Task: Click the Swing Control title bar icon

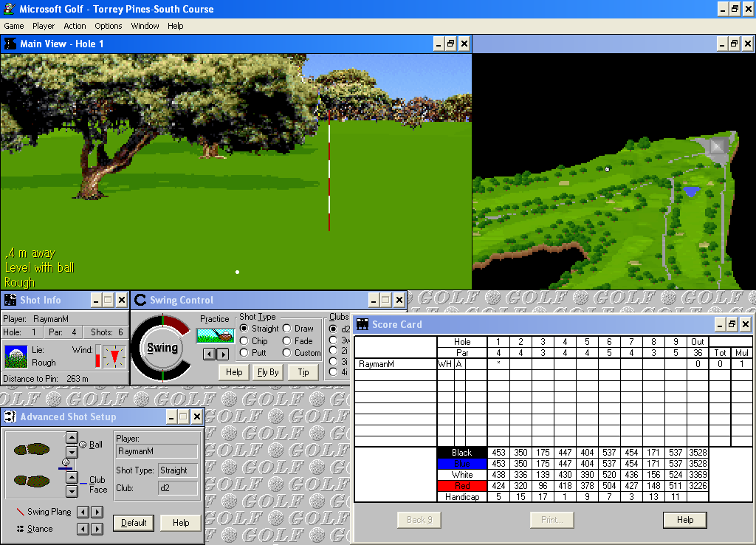Action: (x=140, y=300)
